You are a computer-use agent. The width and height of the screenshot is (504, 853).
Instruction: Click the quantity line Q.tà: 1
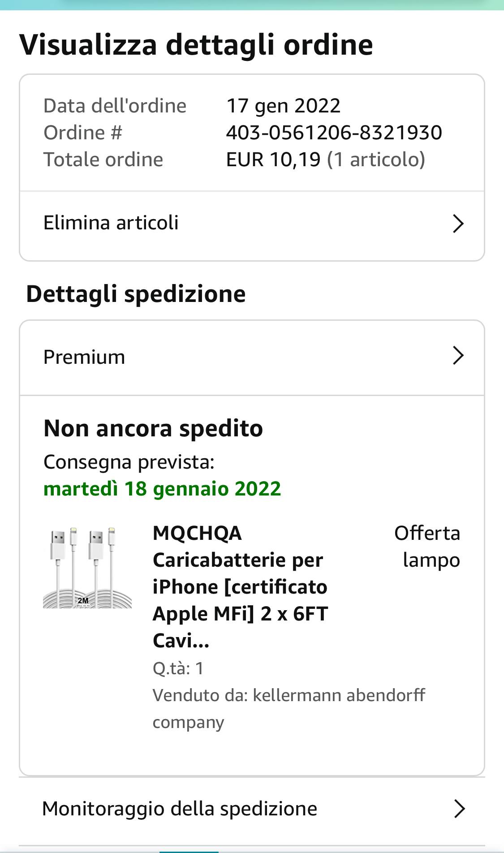coord(178,668)
